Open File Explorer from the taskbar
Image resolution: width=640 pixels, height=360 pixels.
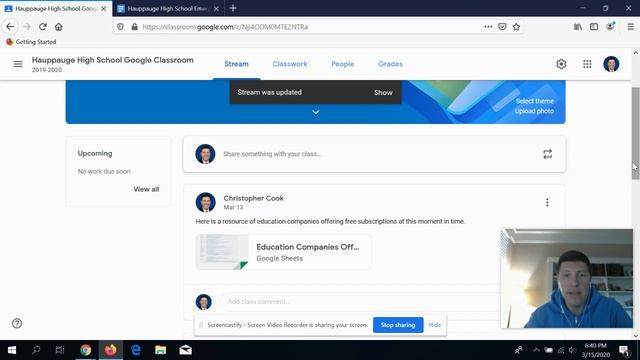pyautogui.click(x=160, y=350)
